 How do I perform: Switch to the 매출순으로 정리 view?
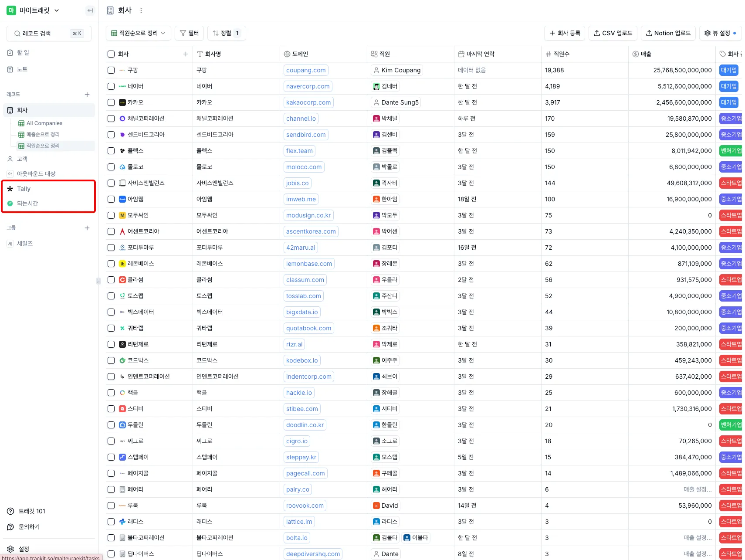[x=43, y=134]
